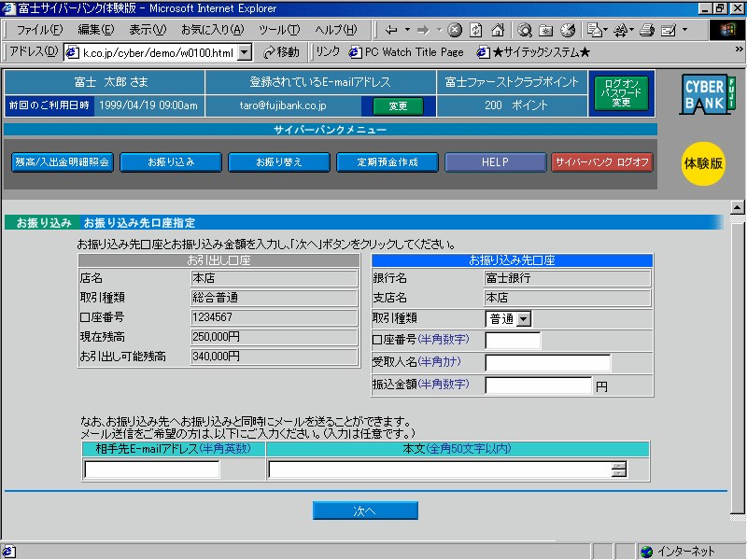Click the Back arrow toolbar icon

point(391,30)
